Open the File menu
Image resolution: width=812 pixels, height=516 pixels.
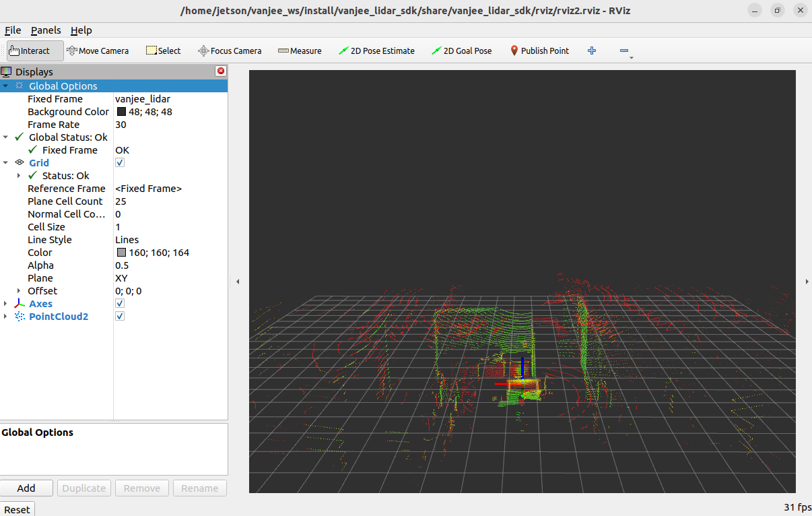pyautogui.click(x=13, y=30)
